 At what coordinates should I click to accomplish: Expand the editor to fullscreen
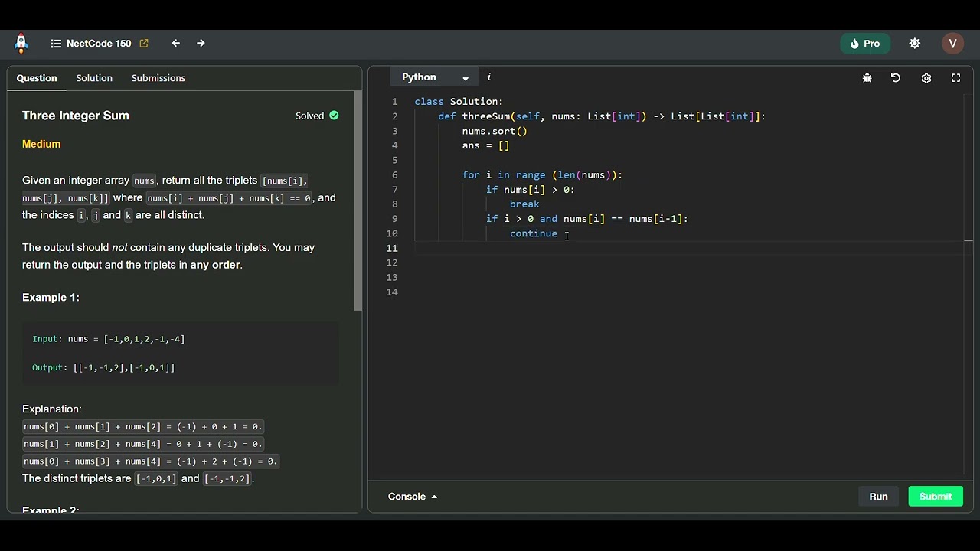pyautogui.click(x=955, y=78)
